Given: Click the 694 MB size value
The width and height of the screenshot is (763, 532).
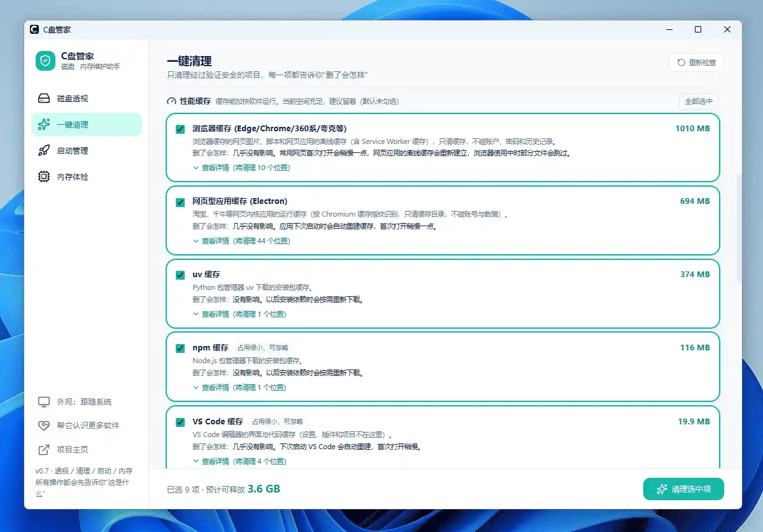Looking at the screenshot, I should pyautogui.click(x=695, y=201).
